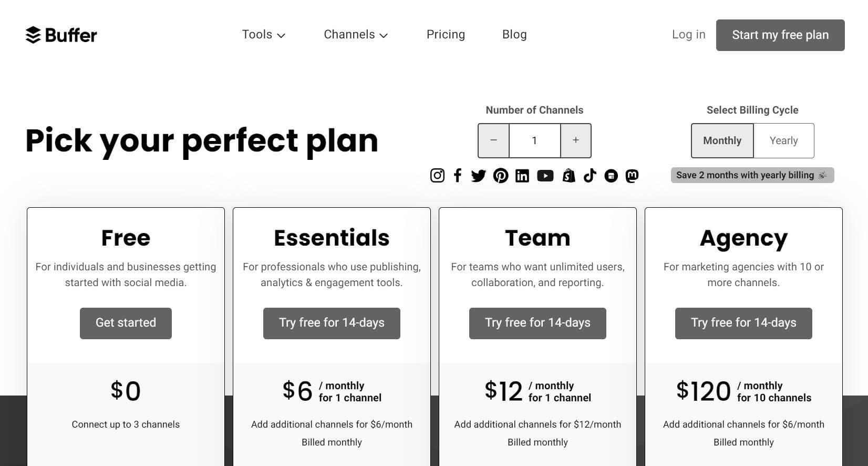The height and width of the screenshot is (466, 868).
Task: Pick the YouTube channel icon
Action: tap(545, 176)
